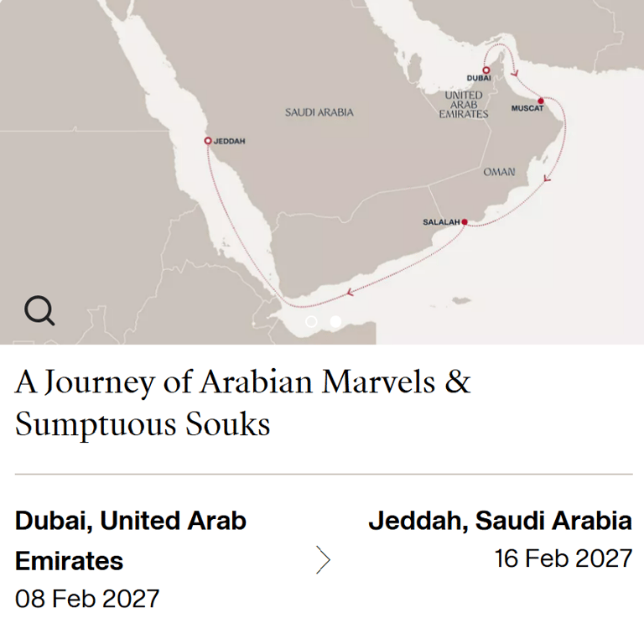The image size is (644, 644).
Task: Click the Saudi Arabia country label
Action: 319,112
